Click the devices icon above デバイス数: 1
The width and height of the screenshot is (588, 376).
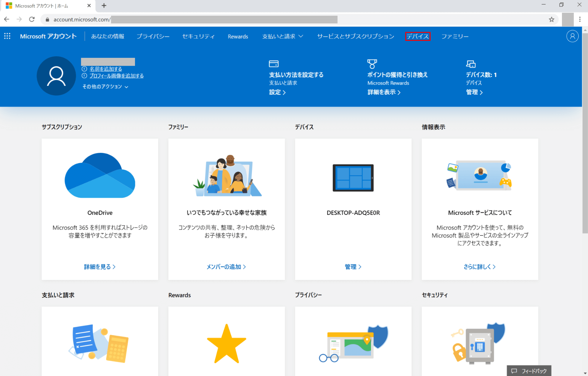click(x=471, y=64)
